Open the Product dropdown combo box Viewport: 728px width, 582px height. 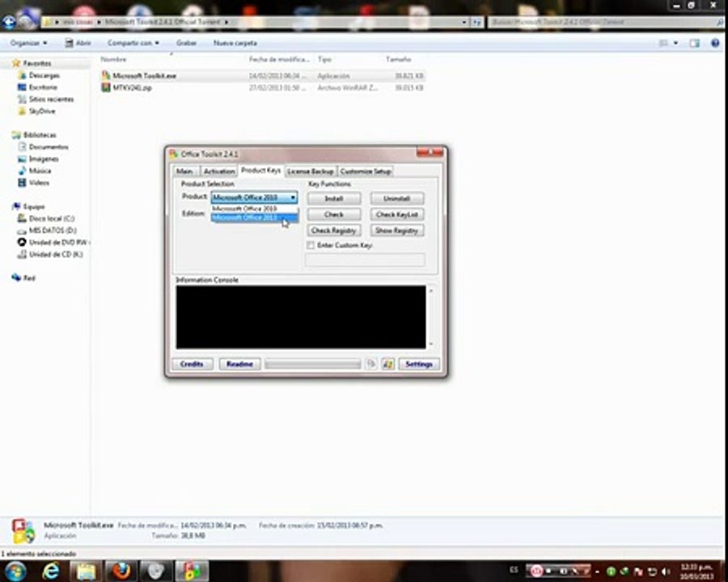coord(254,198)
